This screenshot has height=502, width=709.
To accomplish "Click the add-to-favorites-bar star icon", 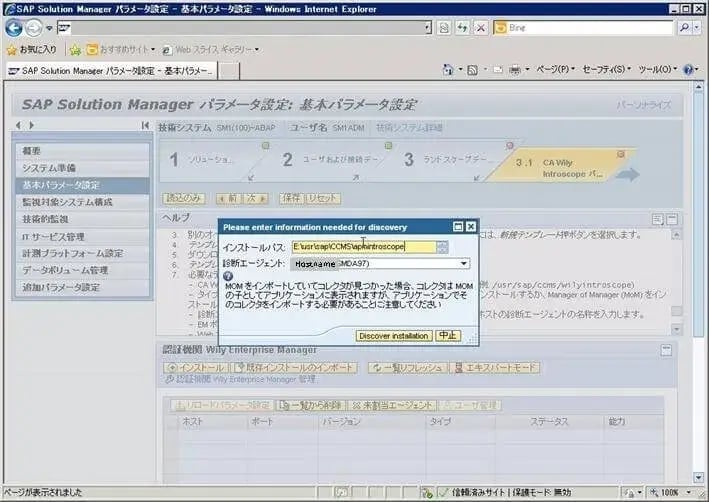I will click(75, 49).
